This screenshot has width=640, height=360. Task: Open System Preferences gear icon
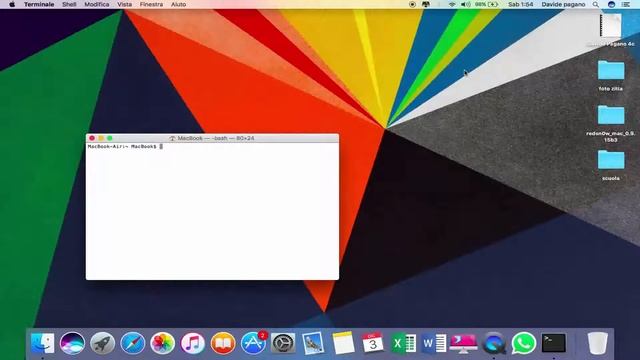(283, 343)
